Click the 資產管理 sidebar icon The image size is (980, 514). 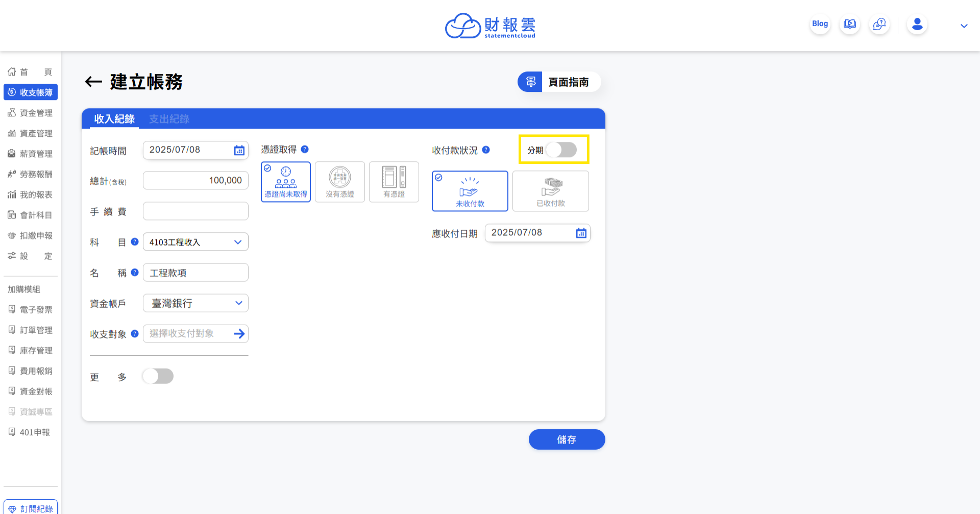point(12,133)
